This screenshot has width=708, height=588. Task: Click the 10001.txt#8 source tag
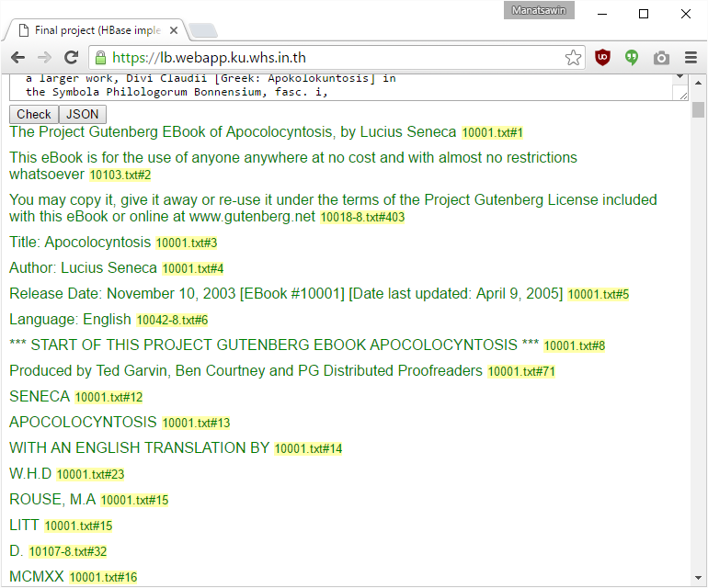click(575, 346)
